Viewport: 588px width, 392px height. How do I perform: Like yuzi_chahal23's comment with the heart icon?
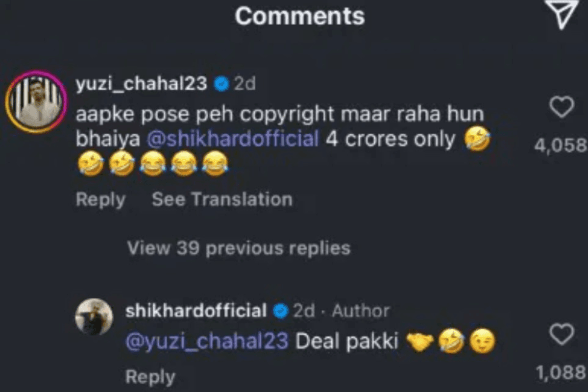point(562,107)
